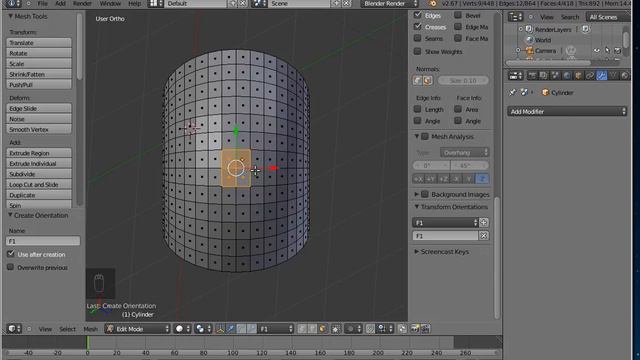Open the Scene properties tab icon
The image size is (640, 360).
point(555,76)
